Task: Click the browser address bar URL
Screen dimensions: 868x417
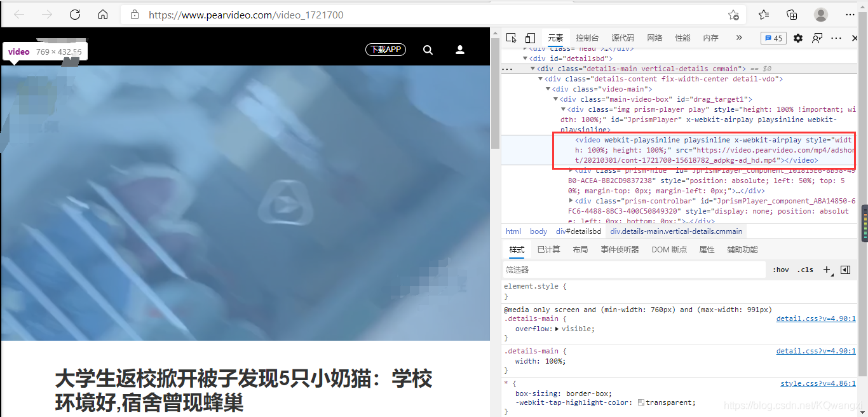Action: (x=246, y=15)
